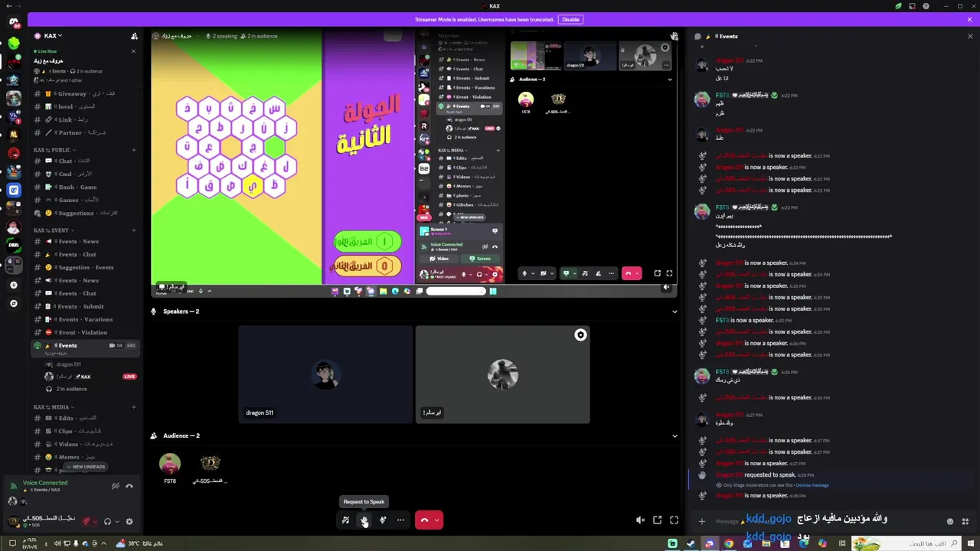Select the AL server icon in sidebar
Viewport: 980px width, 551px height.
(14, 135)
